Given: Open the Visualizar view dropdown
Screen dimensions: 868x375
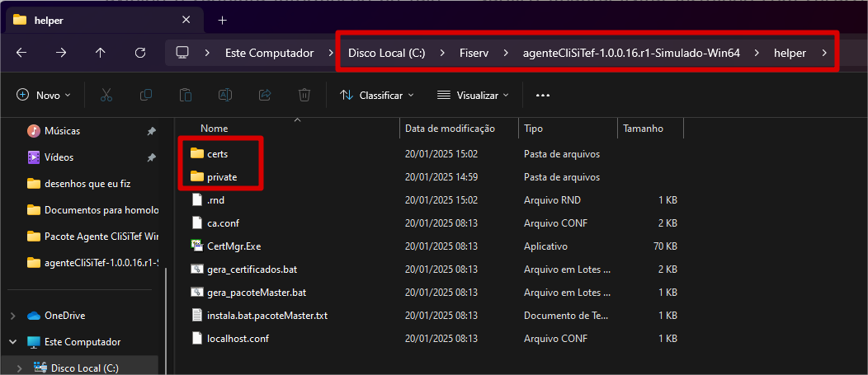Looking at the screenshot, I should click(x=473, y=95).
